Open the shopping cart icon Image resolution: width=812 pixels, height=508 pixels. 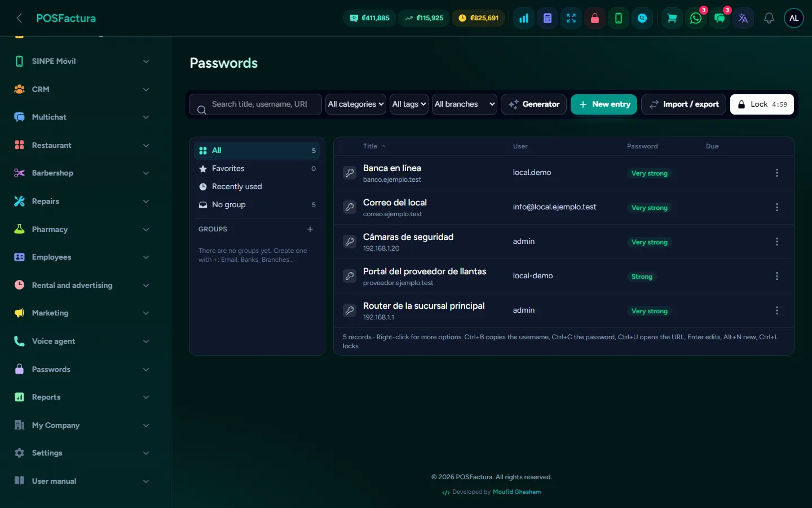tap(672, 18)
